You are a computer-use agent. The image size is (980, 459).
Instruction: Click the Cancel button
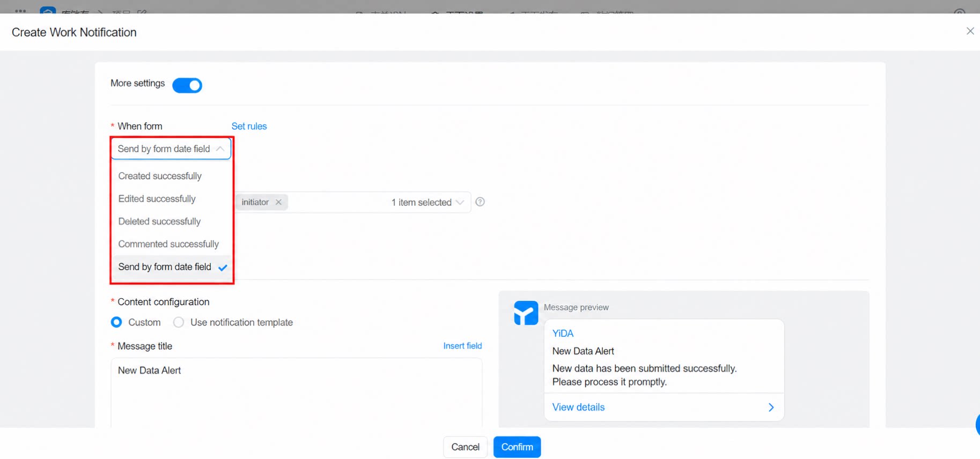[x=465, y=447]
